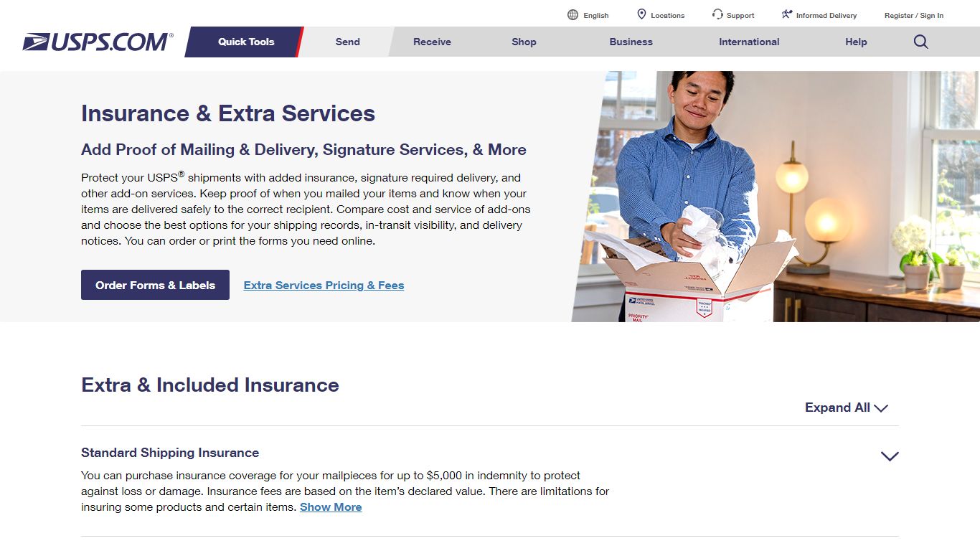Click the Informed Delivery icon
The width and height of the screenshot is (980, 551).
(787, 14)
